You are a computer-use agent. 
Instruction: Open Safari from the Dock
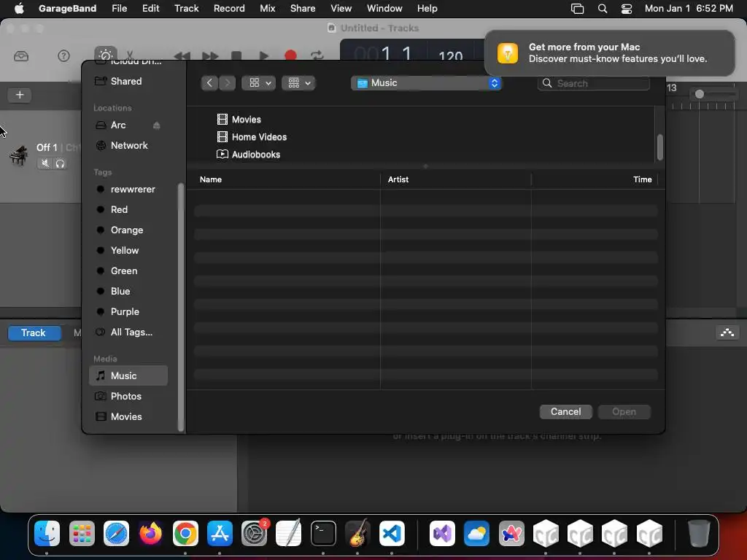pyautogui.click(x=116, y=533)
